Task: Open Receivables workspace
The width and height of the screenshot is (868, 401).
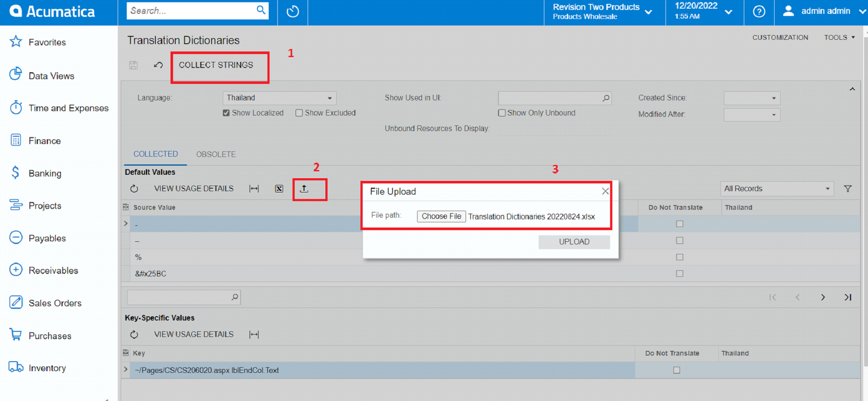Action: [44, 270]
